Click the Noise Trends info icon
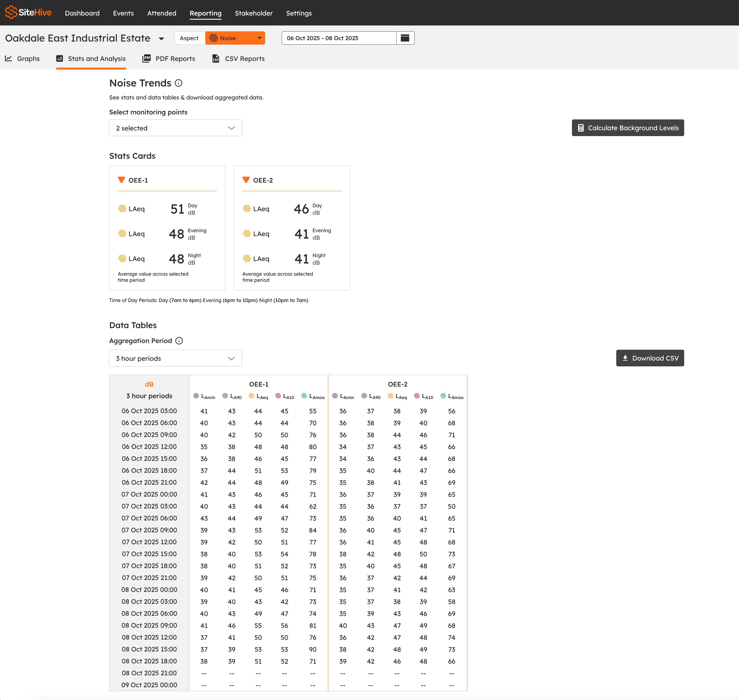 pyautogui.click(x=179, y=83)
